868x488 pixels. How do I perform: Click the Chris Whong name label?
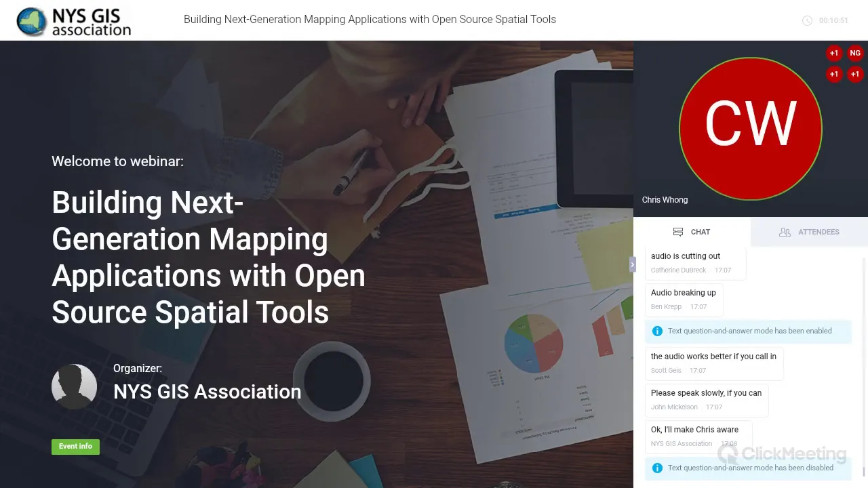point(665,200)
